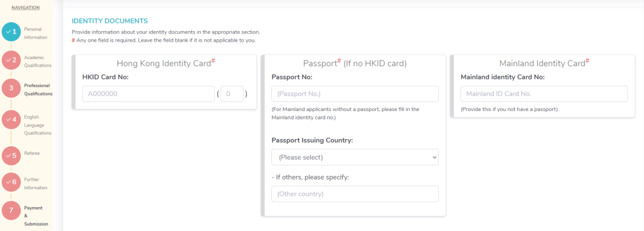Screen dimensions: 644x231
Task: Select the Referee navigation label
Action: coord(32,153)
